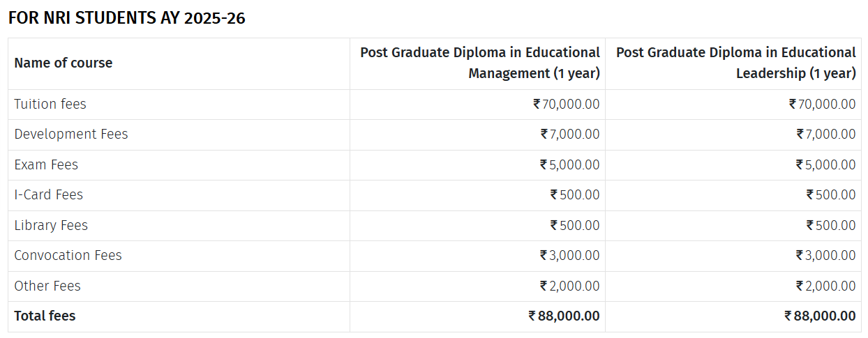Select Educational Management's development fee amount
This screenshot has height=338, width=868.
pos(570,134)
